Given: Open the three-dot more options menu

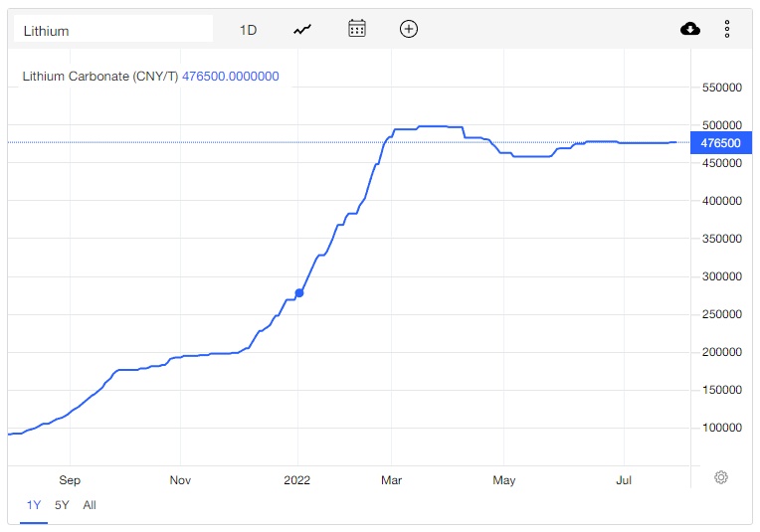Looking at the screenshot, I should (x=727, y=29).
